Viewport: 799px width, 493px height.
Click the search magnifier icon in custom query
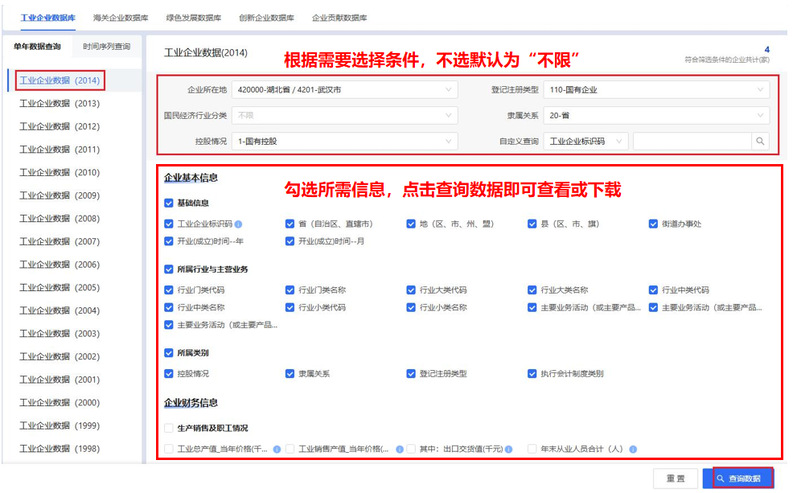(761, 141)
